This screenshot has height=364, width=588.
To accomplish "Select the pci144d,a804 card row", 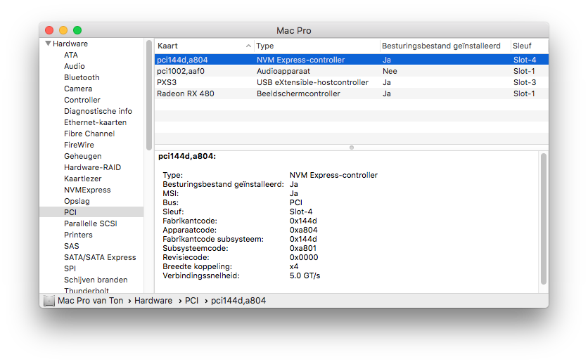I will point(352,60).
